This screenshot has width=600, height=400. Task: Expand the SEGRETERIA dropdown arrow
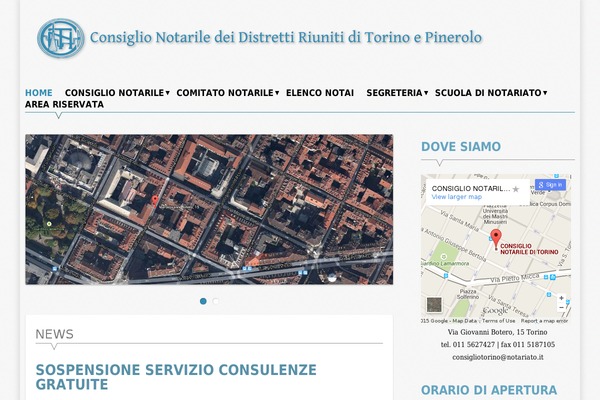pos(426,93)
